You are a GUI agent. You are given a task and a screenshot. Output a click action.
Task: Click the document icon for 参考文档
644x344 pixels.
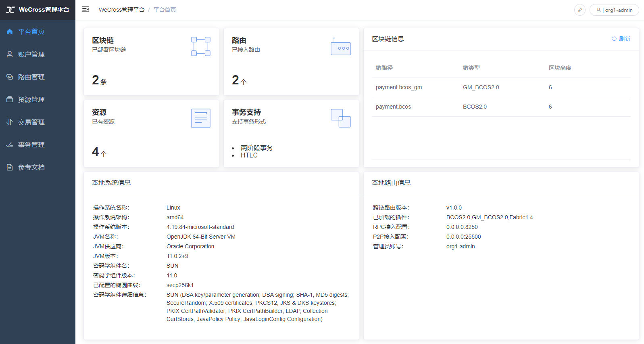tap(10, 167)
